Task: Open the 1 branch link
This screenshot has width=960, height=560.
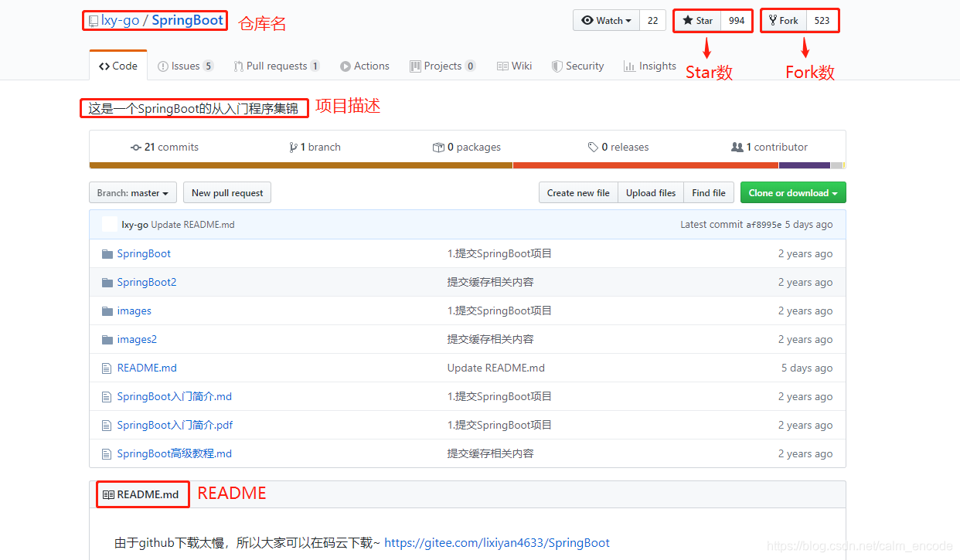Action: tap(315, 147)
